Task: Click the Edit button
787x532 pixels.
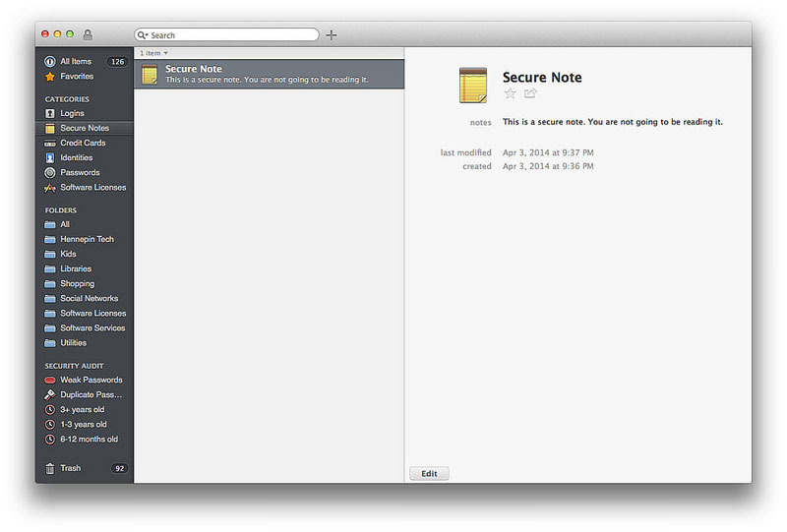Action: (429, 473)
